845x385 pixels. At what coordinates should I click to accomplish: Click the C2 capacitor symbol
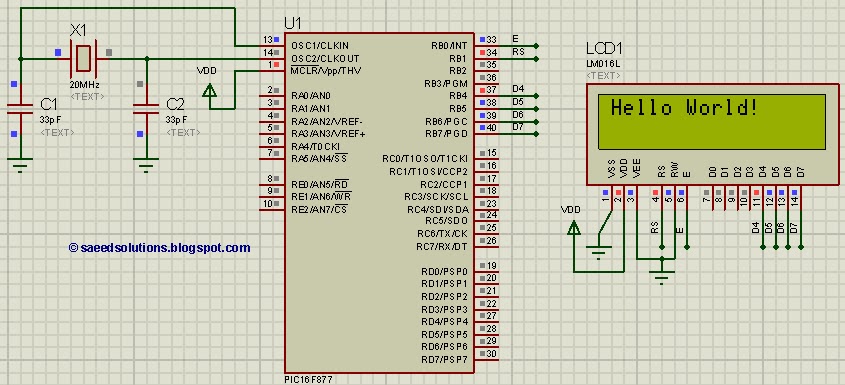pyautogui.click(x=146, y=109)
